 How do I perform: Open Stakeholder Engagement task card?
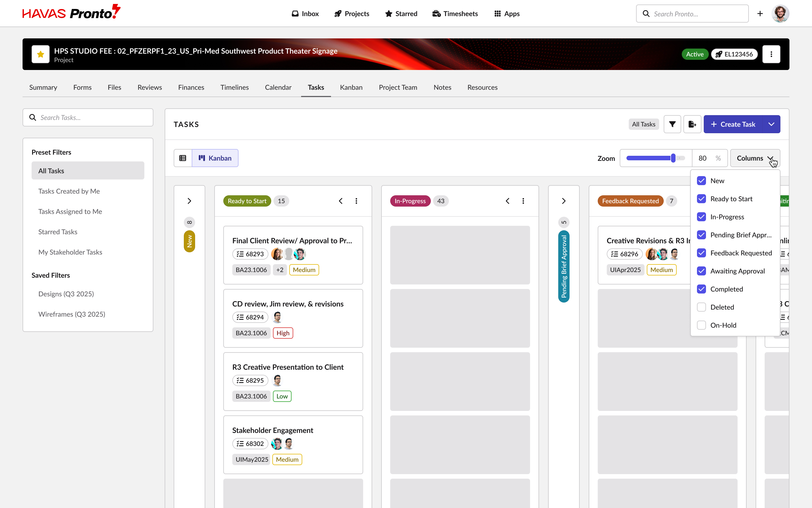pos(293,444)
